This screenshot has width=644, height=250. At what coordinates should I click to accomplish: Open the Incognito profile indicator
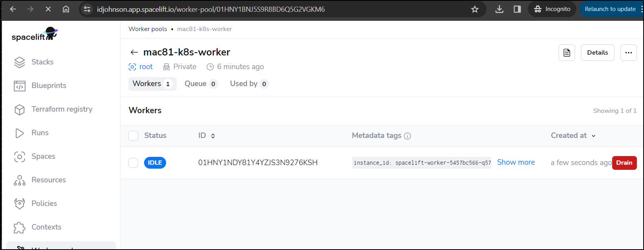click(x=552, y=9)
